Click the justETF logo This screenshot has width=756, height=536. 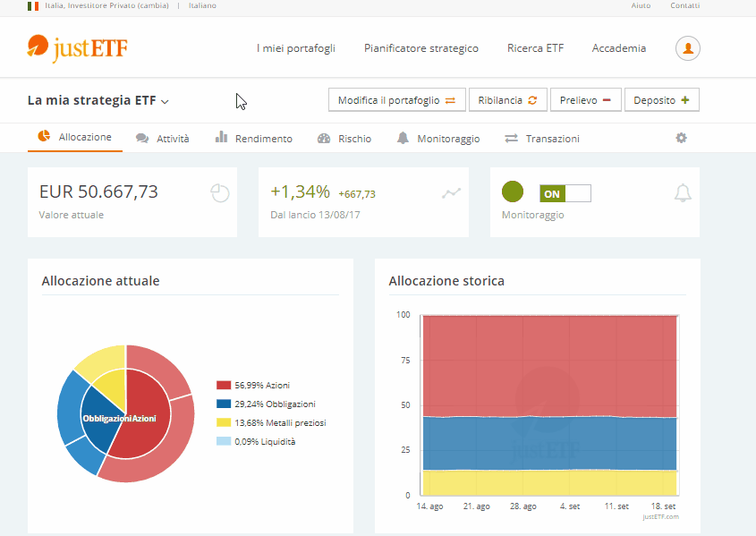pyautogui.click(x=77, y=48)
